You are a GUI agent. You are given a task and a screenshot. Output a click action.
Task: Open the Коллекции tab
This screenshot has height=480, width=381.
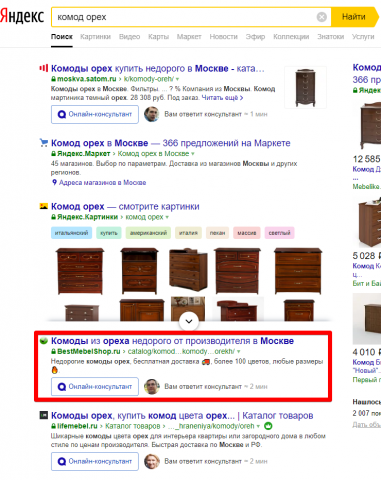291,37
